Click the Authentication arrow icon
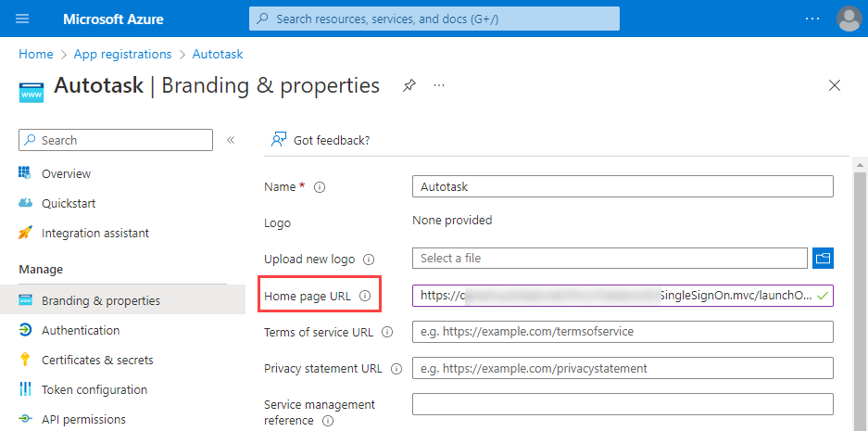This screenshot has height=431, width=868. click(x=25, y=330)
